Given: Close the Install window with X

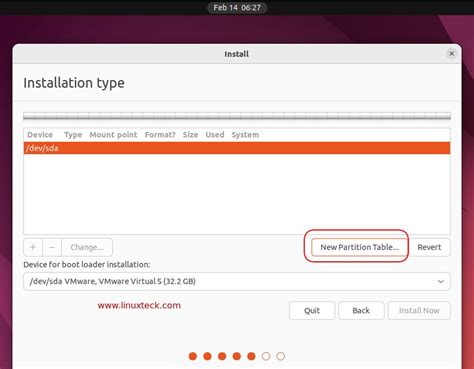Looking at the screenshot, I should 452,54.
